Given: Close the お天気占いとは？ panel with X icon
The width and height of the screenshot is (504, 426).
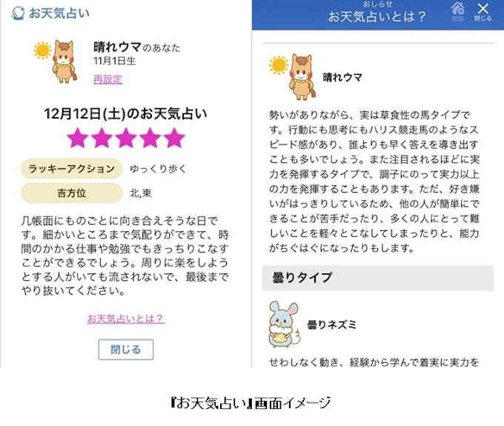Looking at the screenshot, I should coord(483,12).
